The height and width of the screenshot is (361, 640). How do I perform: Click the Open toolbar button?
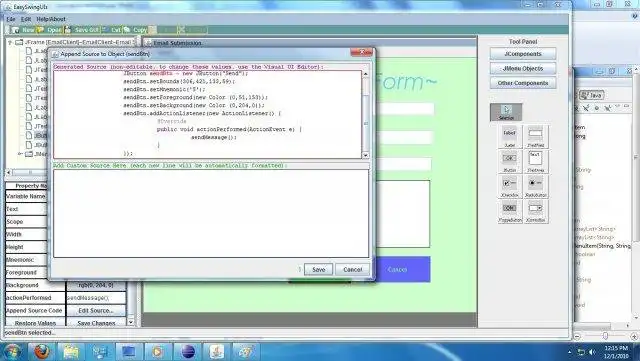(x=49, y=30)
